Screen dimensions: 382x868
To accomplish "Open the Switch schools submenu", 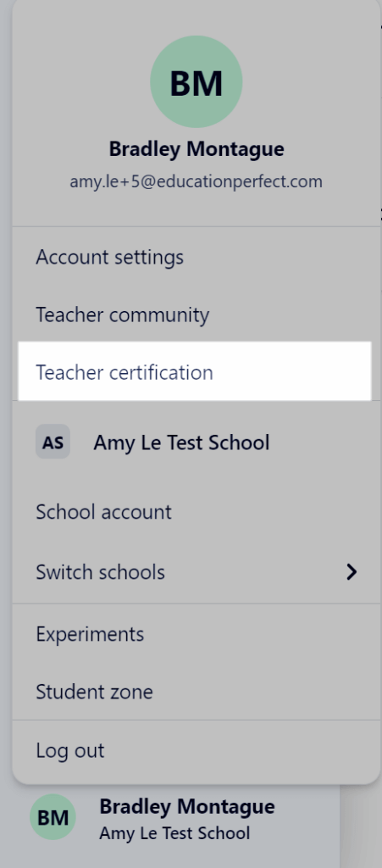I will (195, 572).
